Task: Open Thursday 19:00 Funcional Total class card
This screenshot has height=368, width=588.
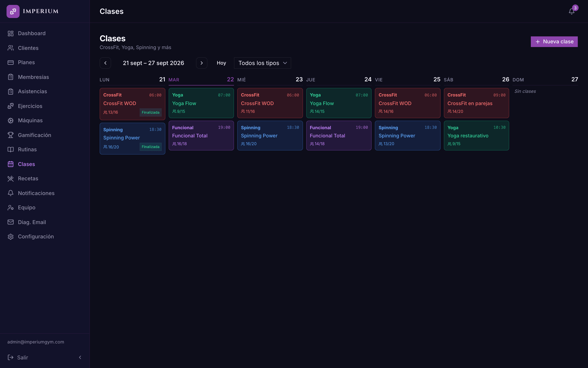Action: pos(339,136)
